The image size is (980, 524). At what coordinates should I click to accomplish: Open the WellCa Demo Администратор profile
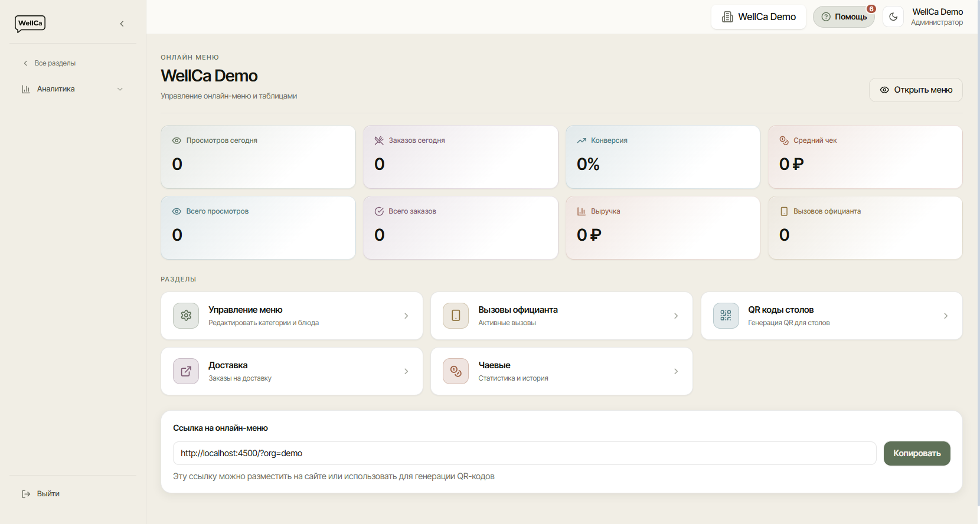[937, 17]
